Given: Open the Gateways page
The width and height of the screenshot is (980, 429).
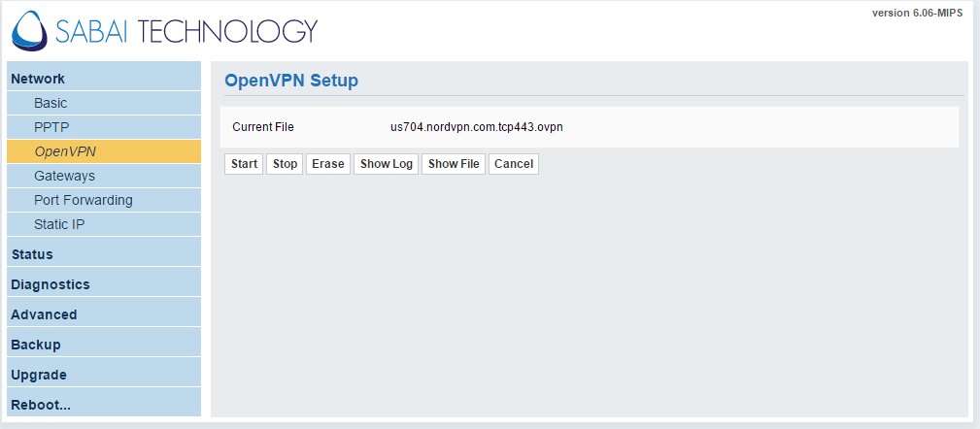Looking at the screenshot, I should 64,176.
